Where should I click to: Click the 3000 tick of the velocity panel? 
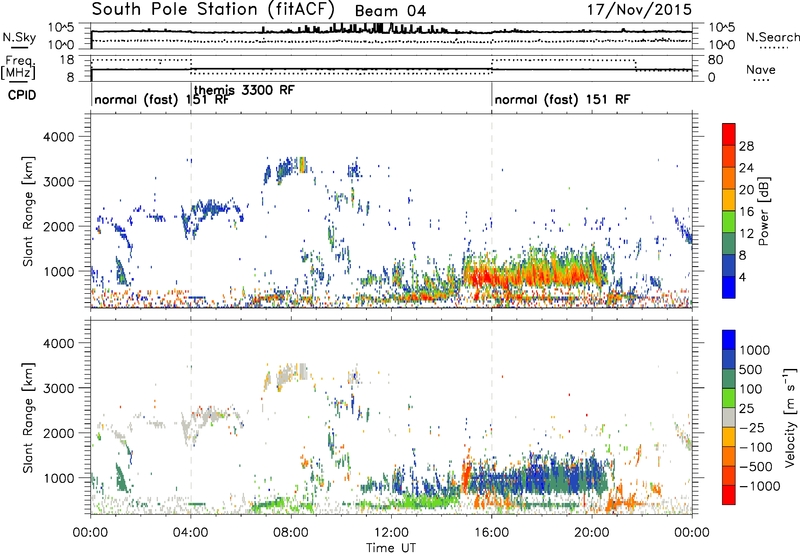tap(58, 388)
